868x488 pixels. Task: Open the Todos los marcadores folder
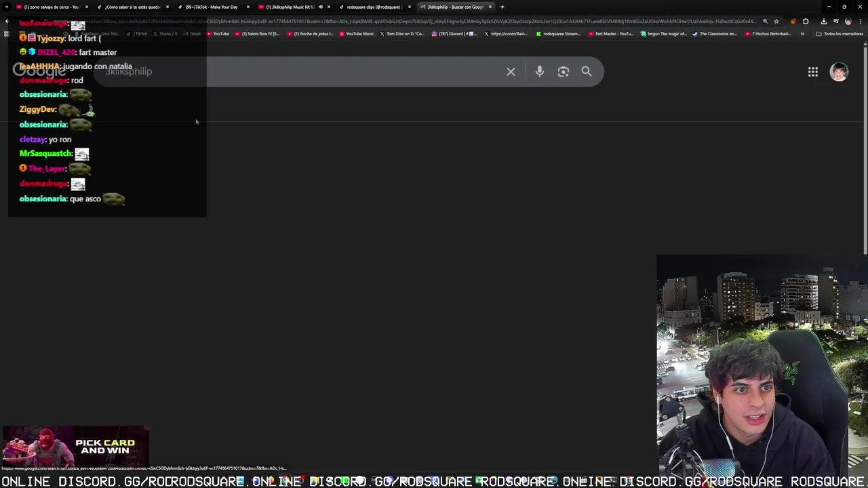pyautogui.click(x=840, y=34)
